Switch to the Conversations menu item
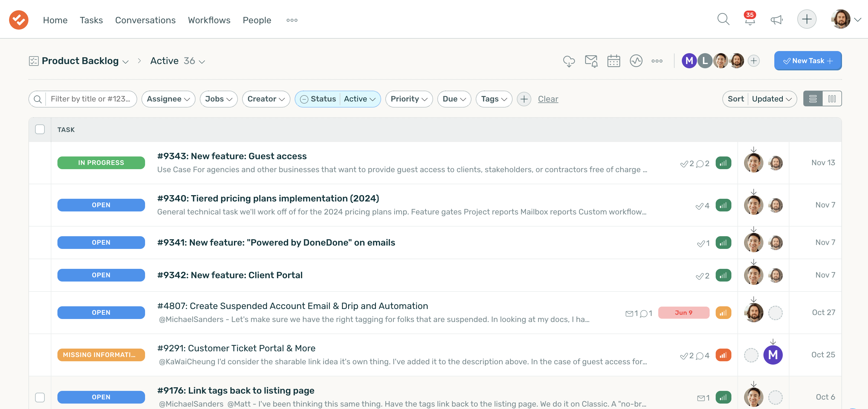The height and width of the screenshot is (409, 868). point(145,20)
